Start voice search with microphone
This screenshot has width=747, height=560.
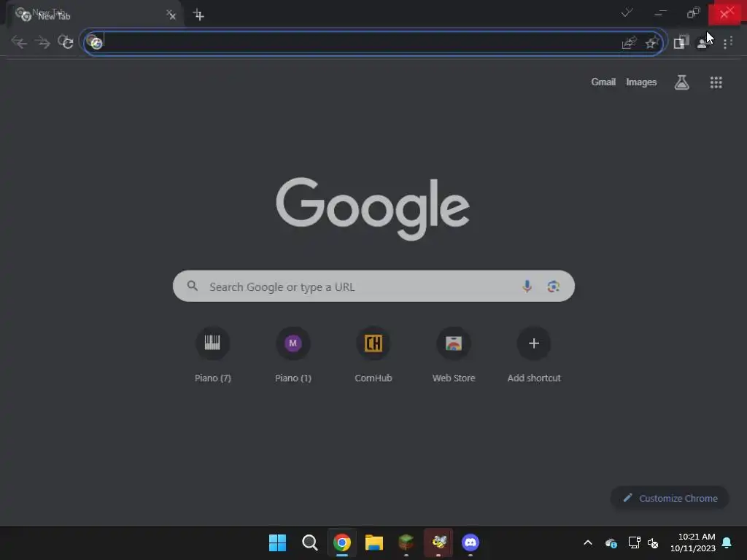(x=527, y=286)
